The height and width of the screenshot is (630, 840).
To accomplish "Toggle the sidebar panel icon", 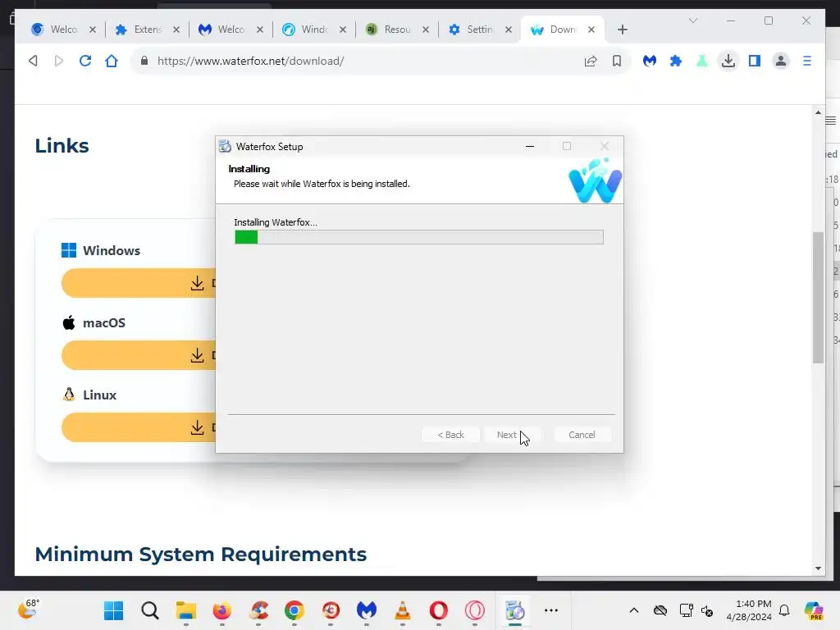I will (x=755, y=61).
